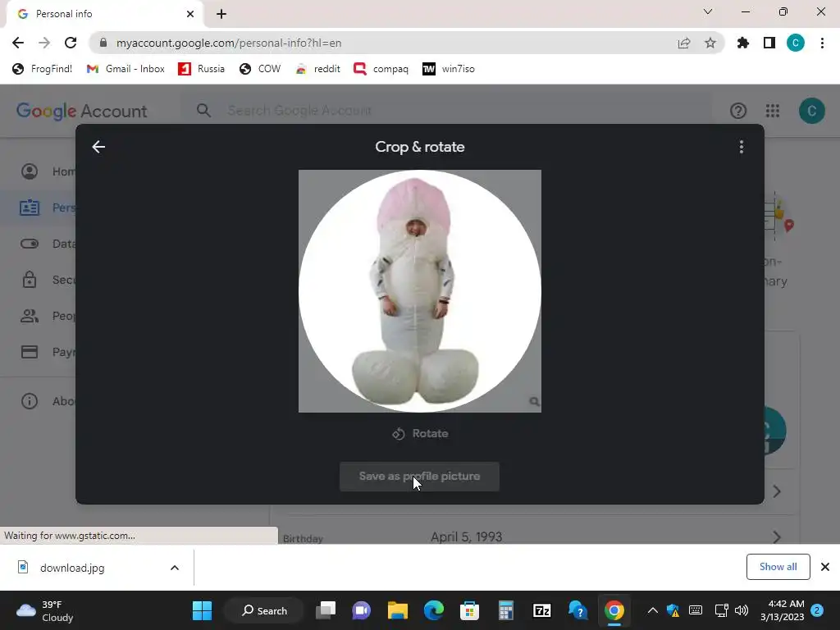This screenshot has width=840, height=630.
Task: Open Chrome three-dot menu
Action: coord(822,43)
